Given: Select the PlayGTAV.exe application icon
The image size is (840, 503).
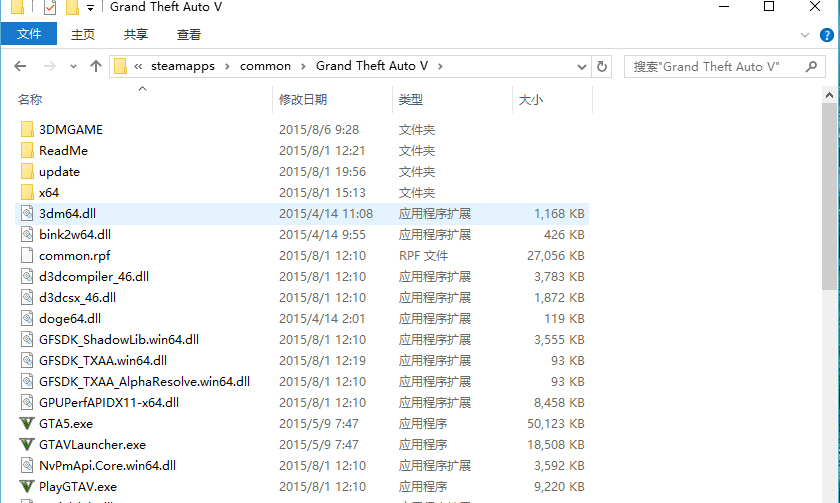Looking at the screenshot, I should tap(27, 486).
